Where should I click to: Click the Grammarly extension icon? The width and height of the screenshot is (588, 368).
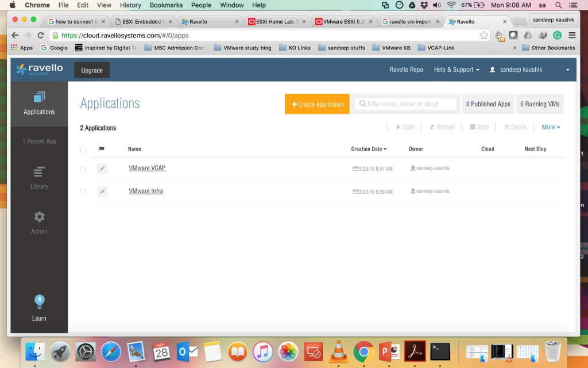(557, 35)
